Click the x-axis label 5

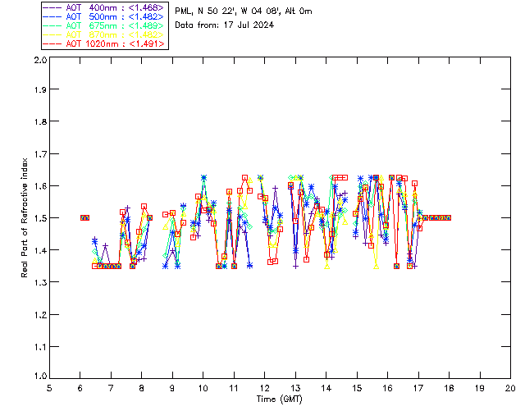pyautogui.click(x=49, y=388)
